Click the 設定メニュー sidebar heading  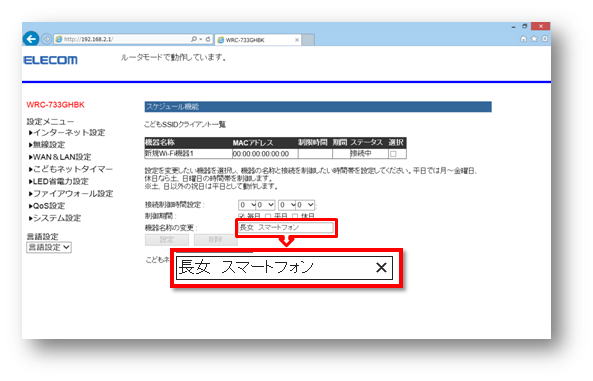(x=50, y=122)
